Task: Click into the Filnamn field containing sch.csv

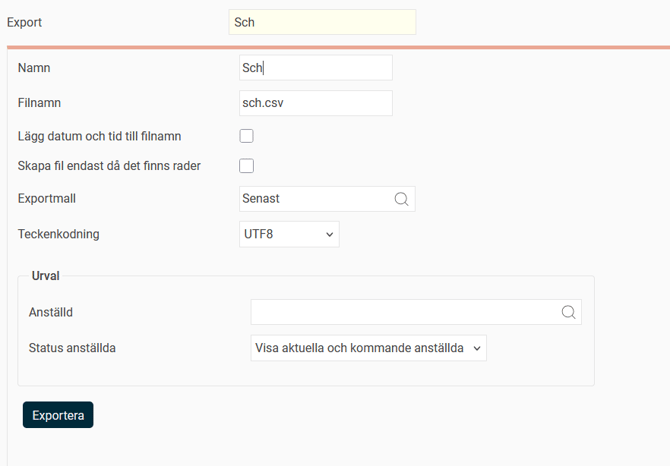Action: [316, 103]
